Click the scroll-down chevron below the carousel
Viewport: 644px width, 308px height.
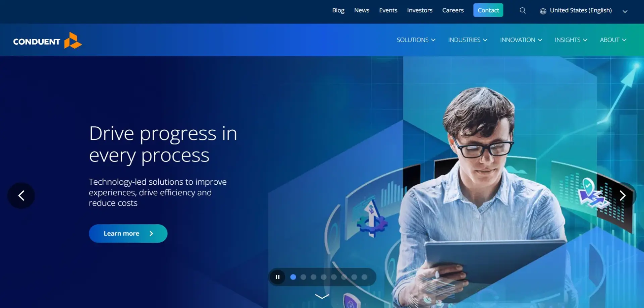pyautogui.click(x=322, y=296)
